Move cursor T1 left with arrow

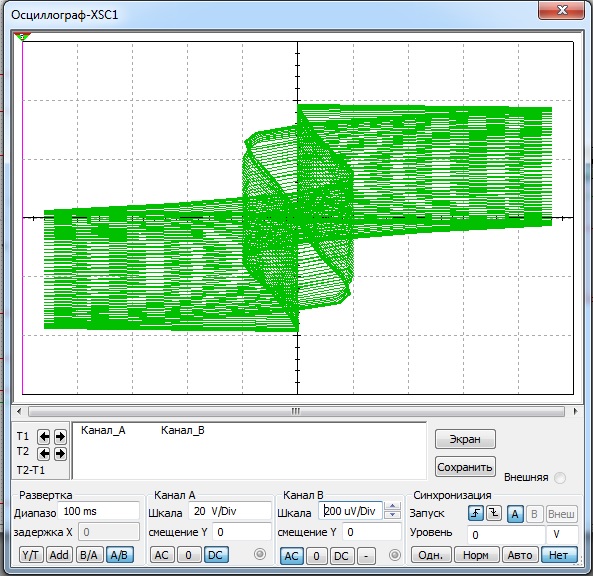click(44, 437)
